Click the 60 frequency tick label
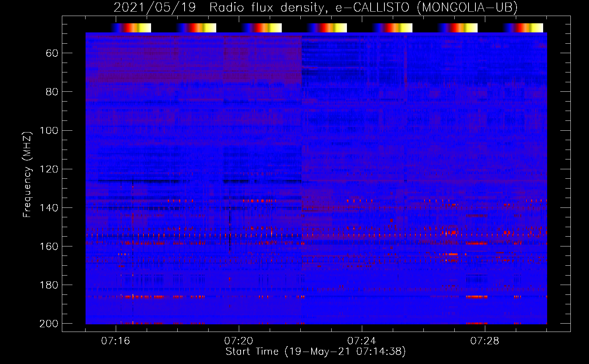 coord(52,54)
